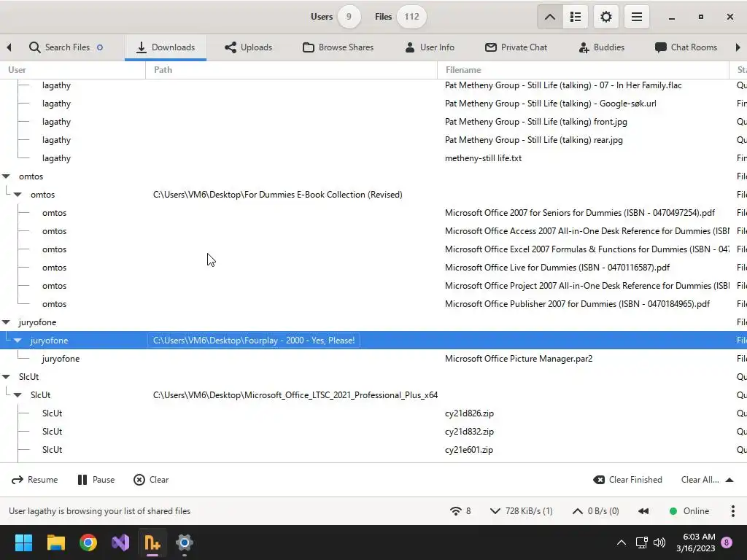Click the Fourplay - 2000 path cell
This screenshot has width=747, height=560.
pos(254,341)
